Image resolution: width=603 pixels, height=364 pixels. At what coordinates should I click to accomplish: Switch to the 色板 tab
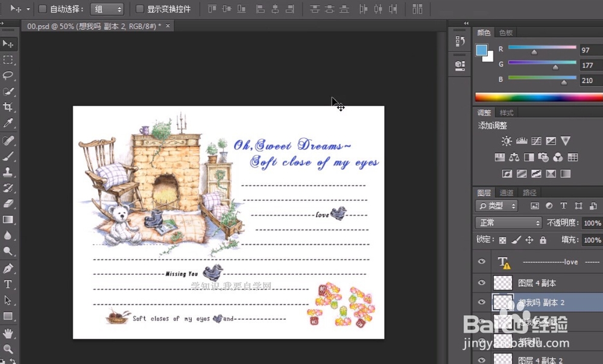click(506, 33)
